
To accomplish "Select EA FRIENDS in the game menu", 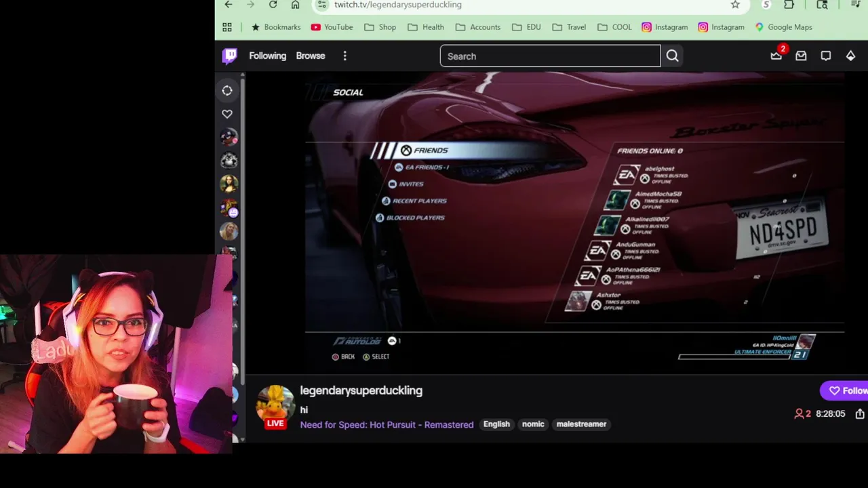I will pyautogui.click(x=422, y=167).
